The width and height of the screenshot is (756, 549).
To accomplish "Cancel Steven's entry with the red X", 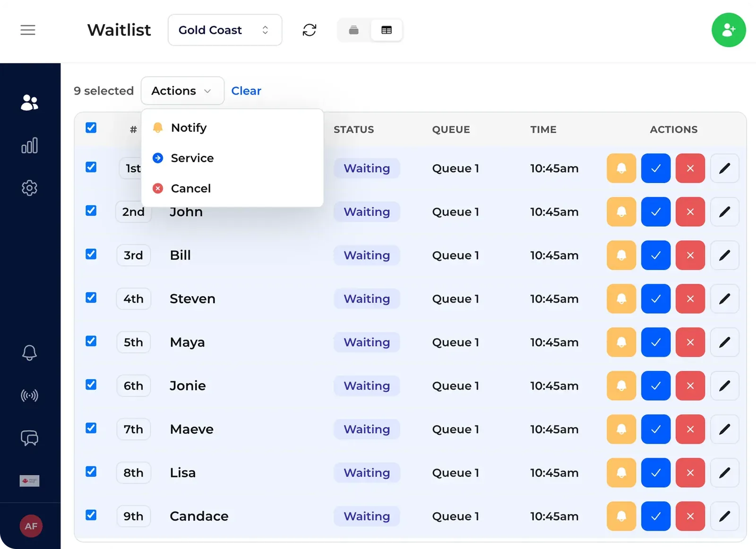I will [690, 299].
